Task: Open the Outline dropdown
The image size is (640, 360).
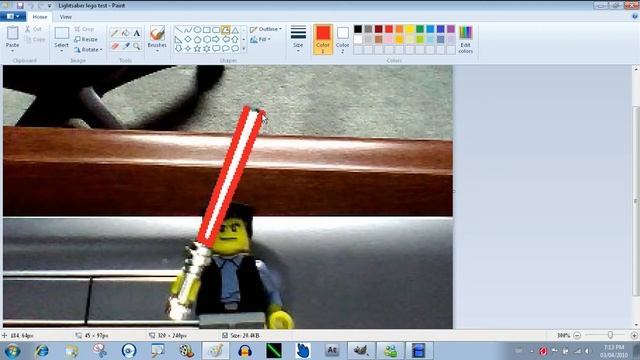Action: click(x=266, y=29)
